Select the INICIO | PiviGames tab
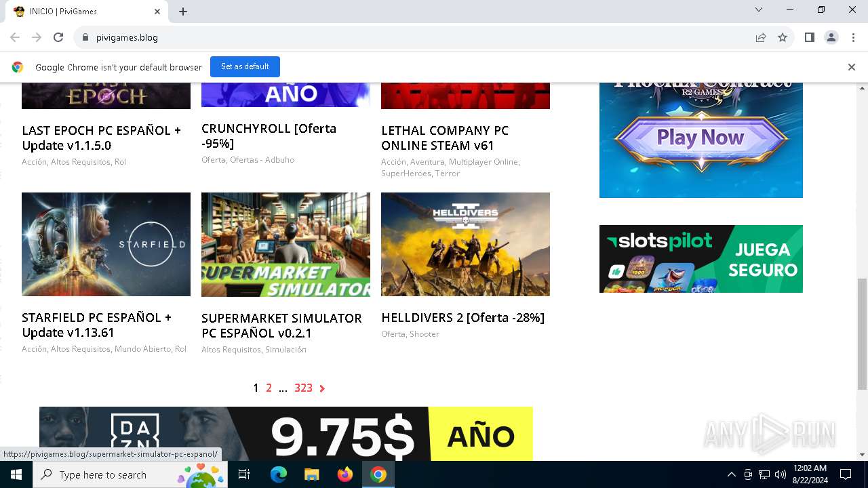868x488 pixels. [87, 12]
